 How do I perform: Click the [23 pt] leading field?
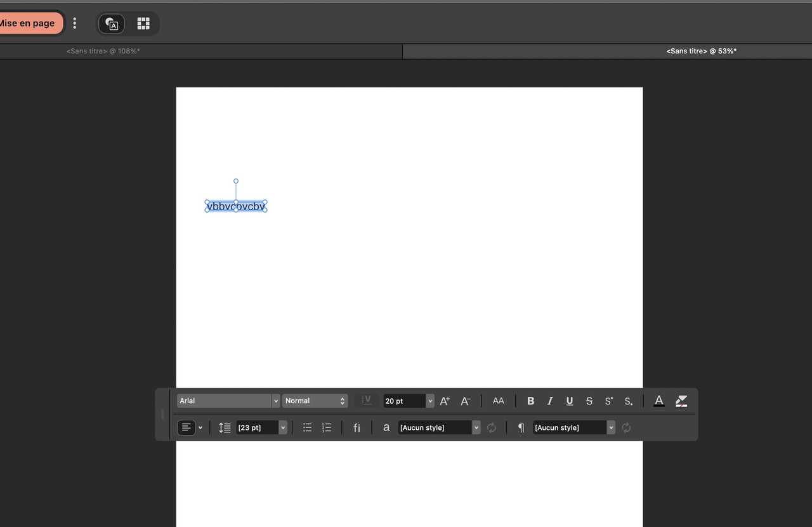(258, 427)
